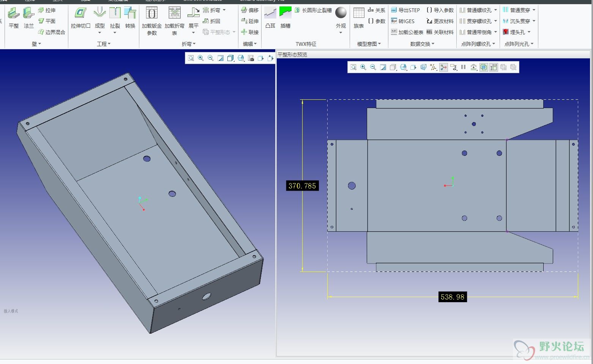Expand the 折弯 (Bends) group menu at the ribbon bottom
The image size is (593, 364).
pos(189,44)
